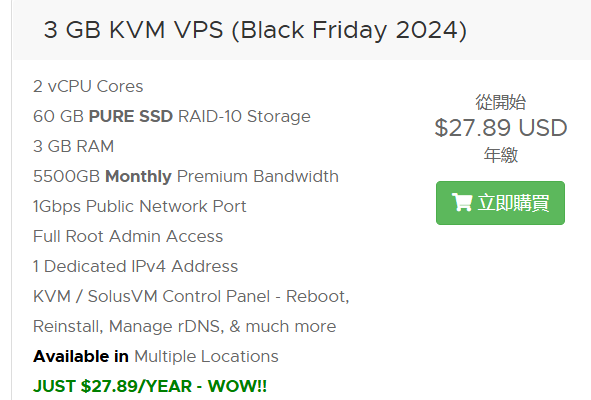Click the KVM / SolusVM Control Panel text
Image resolution: width=591 pixels, height=400 pixels.
pyautogui.click(x=152, y=296)
